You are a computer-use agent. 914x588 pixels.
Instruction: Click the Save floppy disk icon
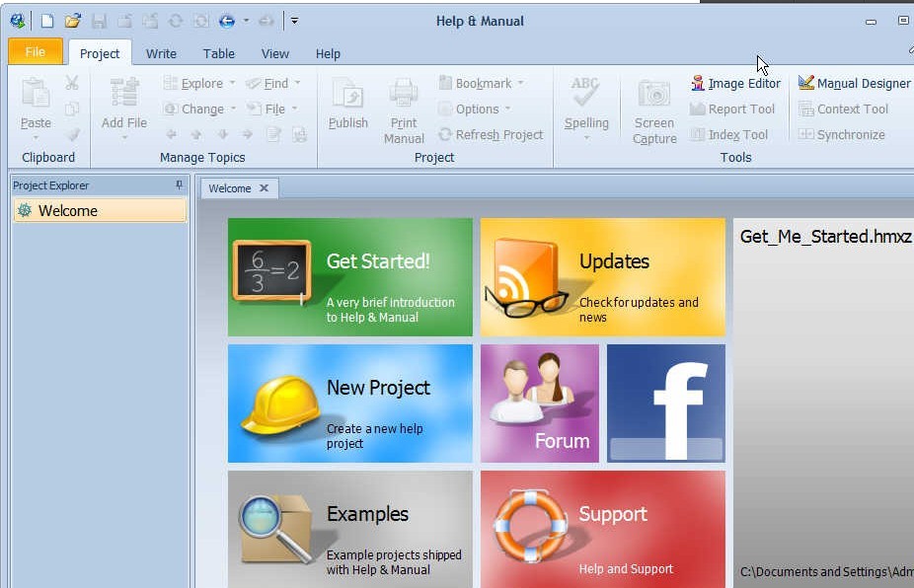point(99,21)
